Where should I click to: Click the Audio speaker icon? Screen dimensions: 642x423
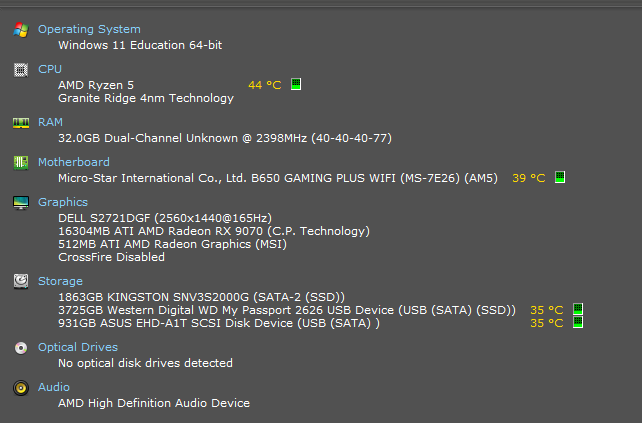tap(21, 388)
